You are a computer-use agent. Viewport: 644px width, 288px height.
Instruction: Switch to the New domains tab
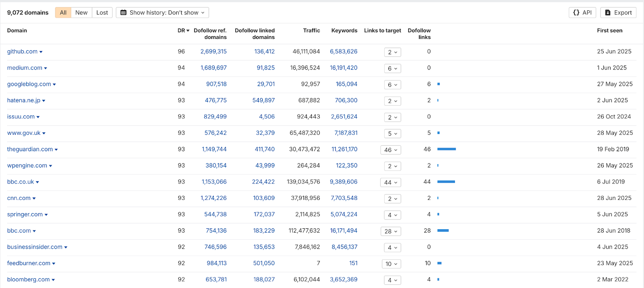[81, 12]
